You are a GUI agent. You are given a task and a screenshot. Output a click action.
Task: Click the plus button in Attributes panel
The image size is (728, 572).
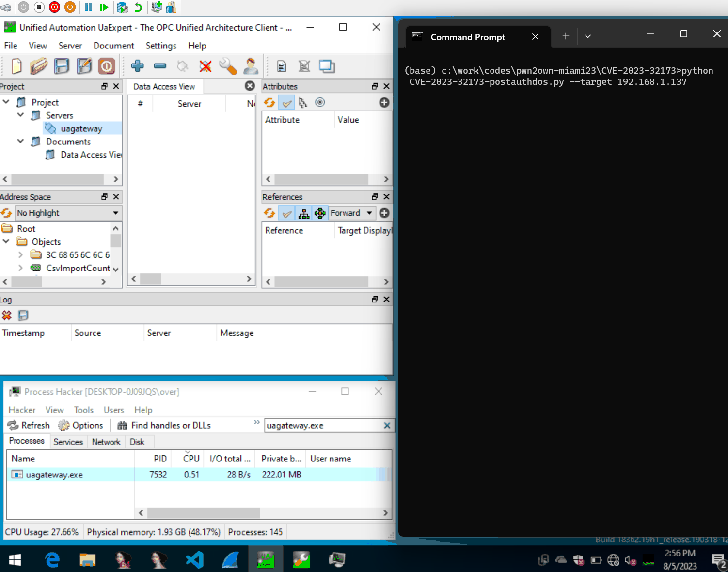(x=384, y=102)
